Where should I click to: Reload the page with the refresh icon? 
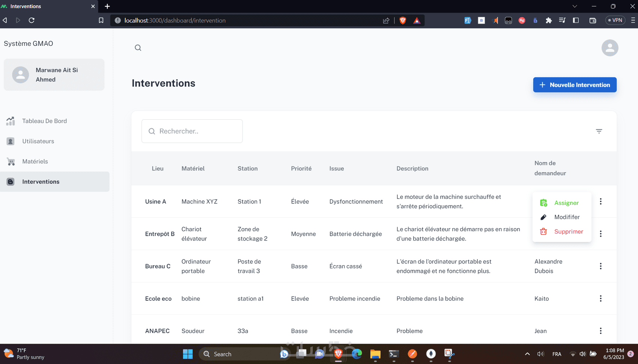pyautogui.click(x=32, y=20)
